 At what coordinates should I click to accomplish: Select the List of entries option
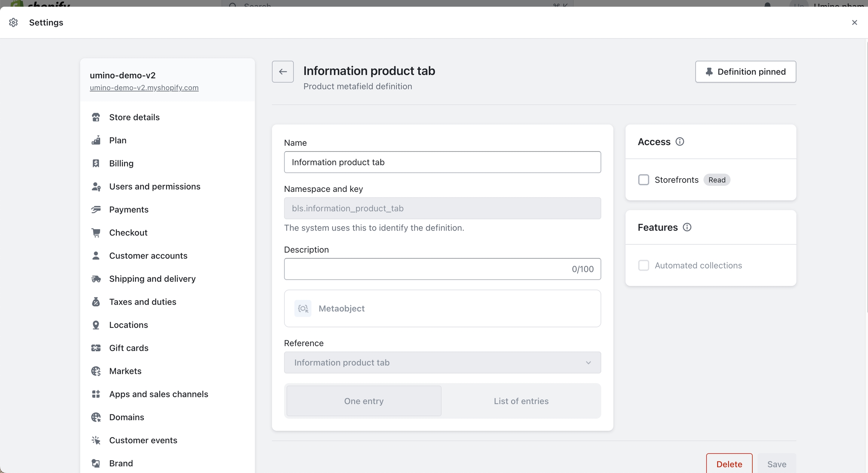[521, 401]
